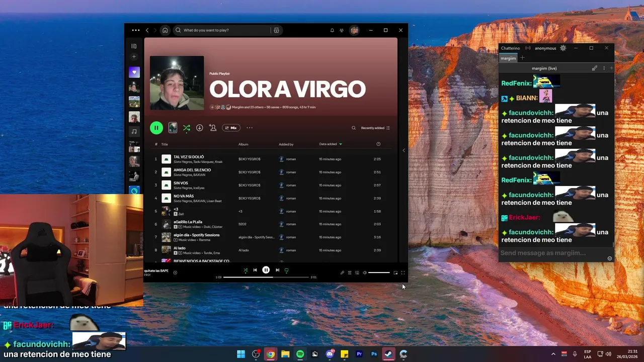Open lyrics microphone icon

click(x=342, y=273)
